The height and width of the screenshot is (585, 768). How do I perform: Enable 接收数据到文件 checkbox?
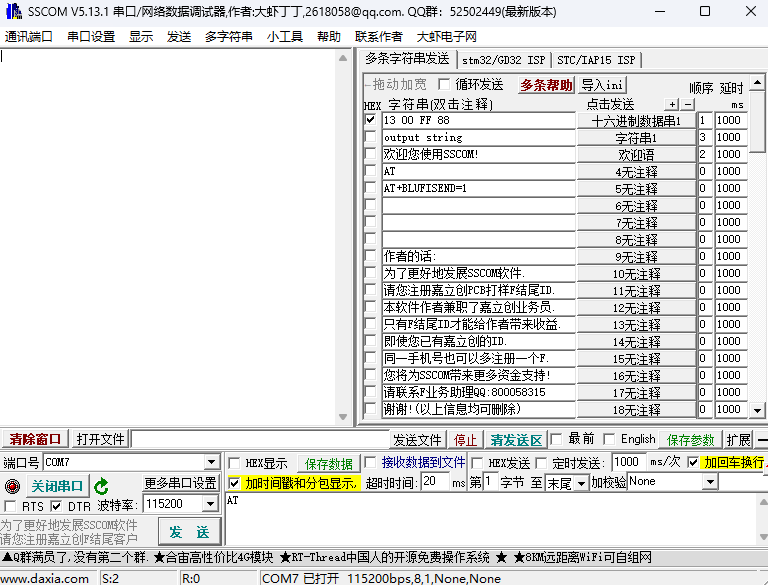(x=370, y=462)
